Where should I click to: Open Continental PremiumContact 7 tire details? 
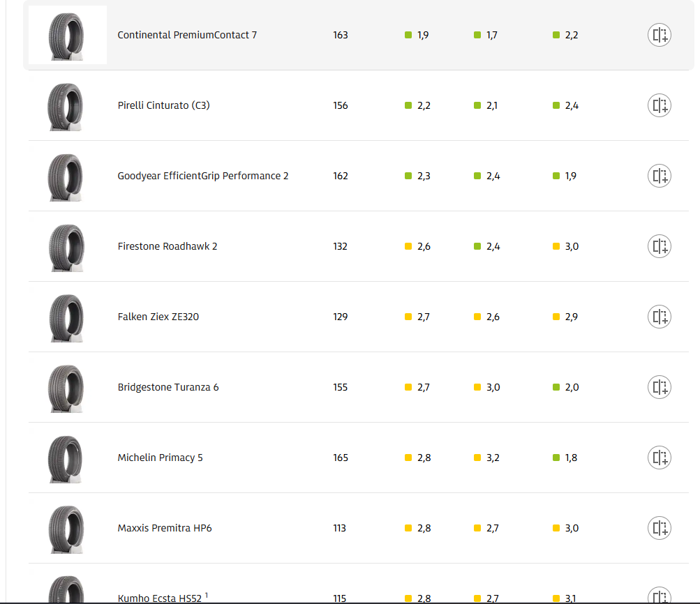187,35
